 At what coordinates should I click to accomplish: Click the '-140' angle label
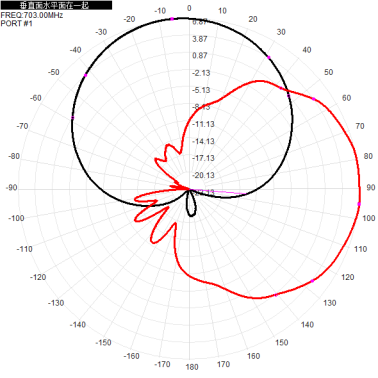coord(78,325)
